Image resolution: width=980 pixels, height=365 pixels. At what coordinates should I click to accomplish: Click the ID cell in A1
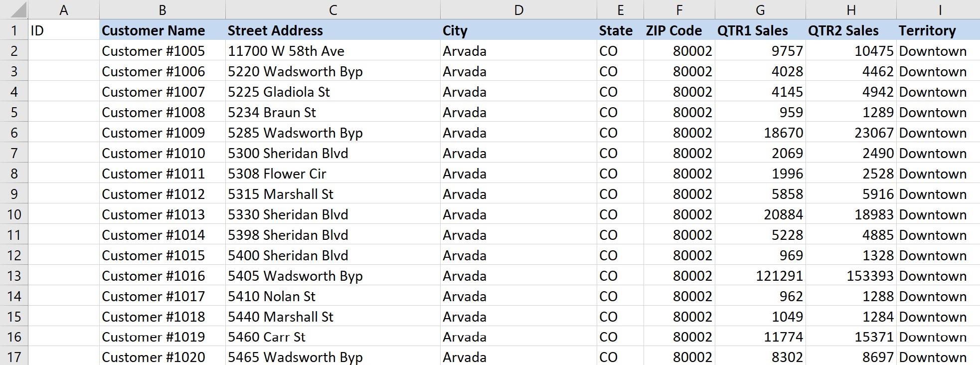tap(63, 30)
